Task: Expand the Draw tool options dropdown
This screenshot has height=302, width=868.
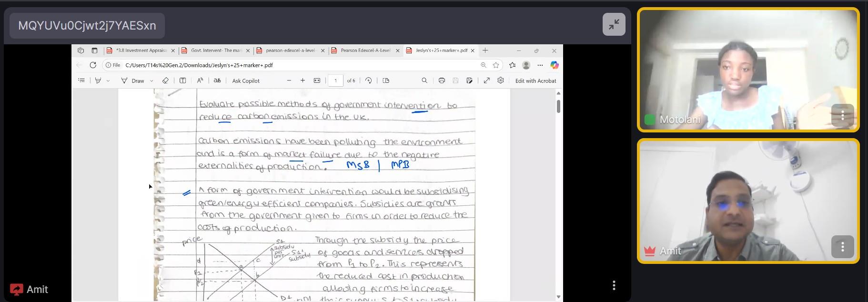Action: point(151,81)
